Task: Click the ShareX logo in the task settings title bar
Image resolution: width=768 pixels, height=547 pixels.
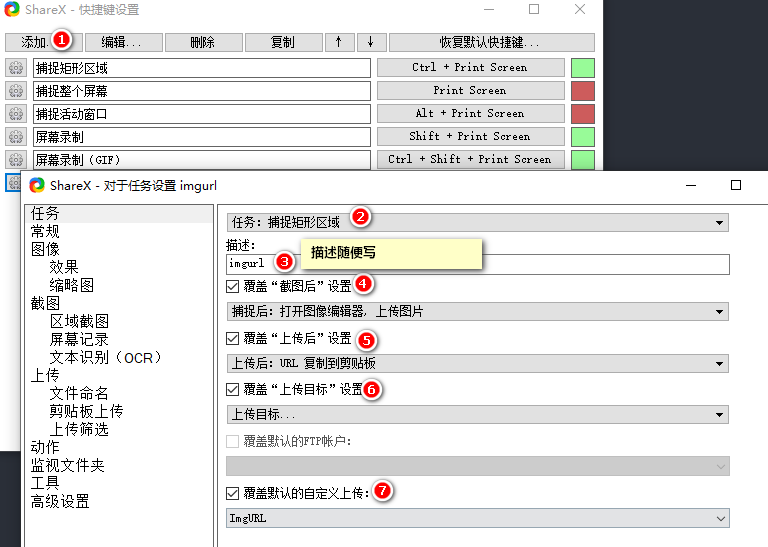Action: (x=38, y=185)
